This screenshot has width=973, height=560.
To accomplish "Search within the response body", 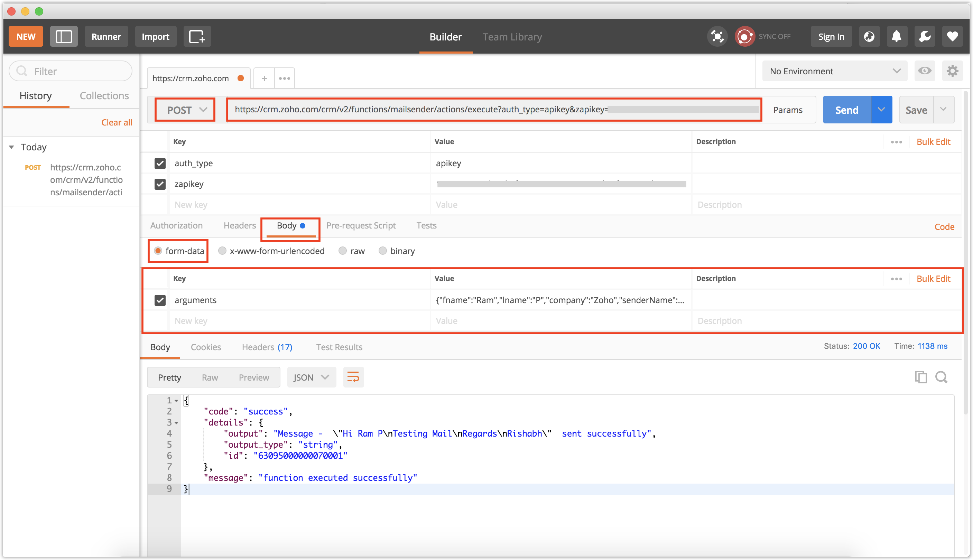I will tap(941, 377).
